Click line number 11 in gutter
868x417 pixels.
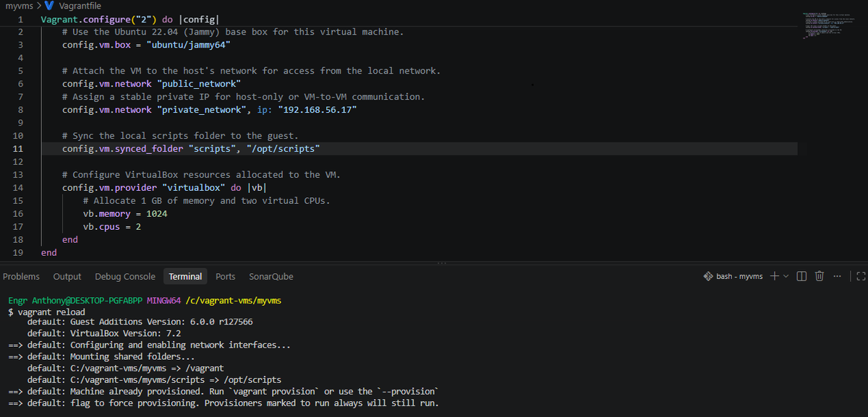pos(18,149)
